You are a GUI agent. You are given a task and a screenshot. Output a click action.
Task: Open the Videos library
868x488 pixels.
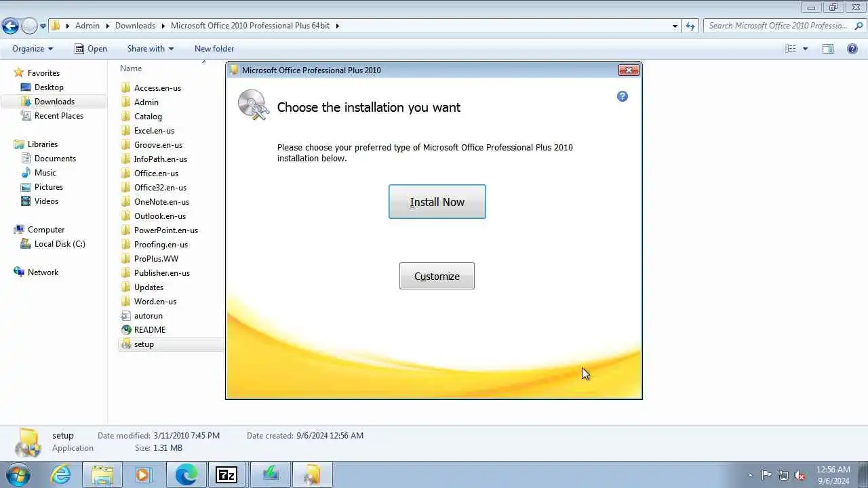[x=46, y=201]
